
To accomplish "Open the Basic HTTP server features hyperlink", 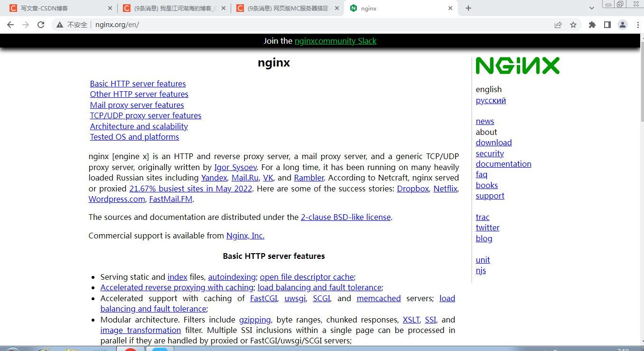I will [138, 84].
